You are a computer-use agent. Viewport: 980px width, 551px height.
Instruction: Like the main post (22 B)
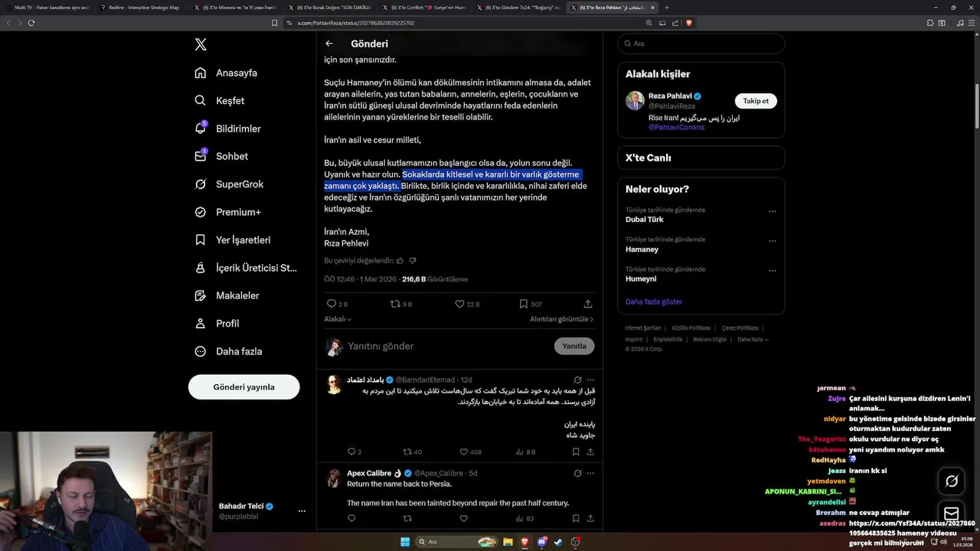pyautogui.click(x=467, y=304)
